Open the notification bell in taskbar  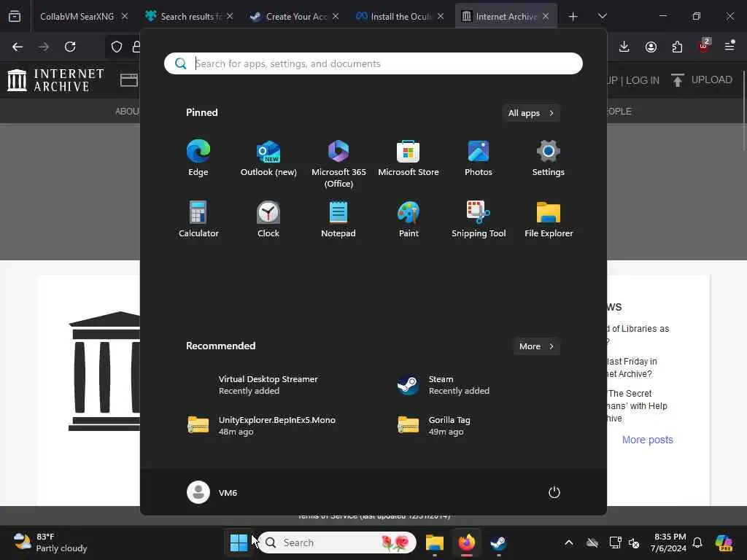(x=697, y=542)
